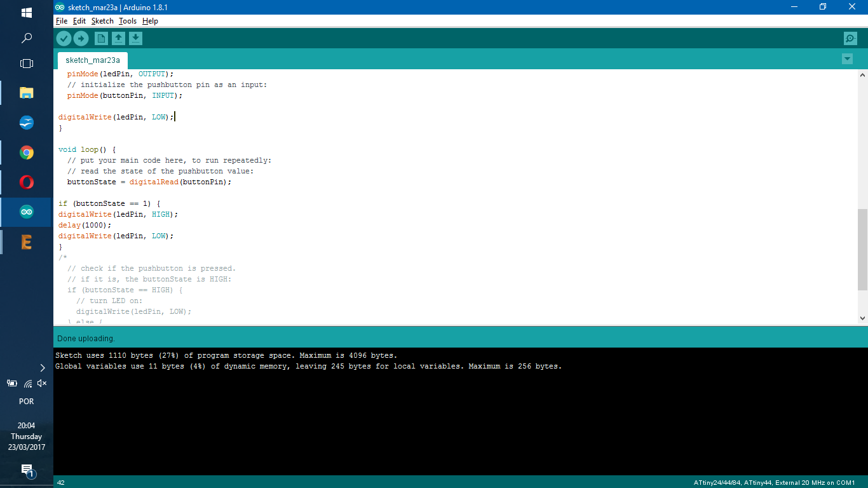Launch Opera browser from the taskbar

(27, 182)
